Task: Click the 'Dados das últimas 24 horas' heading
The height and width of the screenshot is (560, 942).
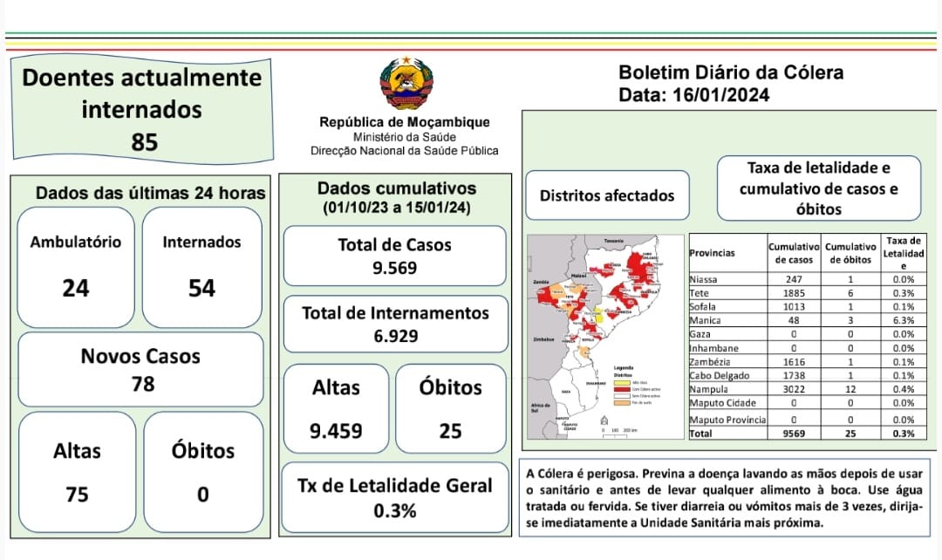Action: pos(150,193)
